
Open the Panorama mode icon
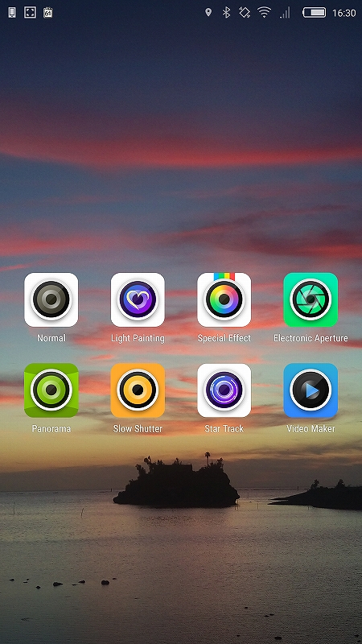(x=51, y=390)
